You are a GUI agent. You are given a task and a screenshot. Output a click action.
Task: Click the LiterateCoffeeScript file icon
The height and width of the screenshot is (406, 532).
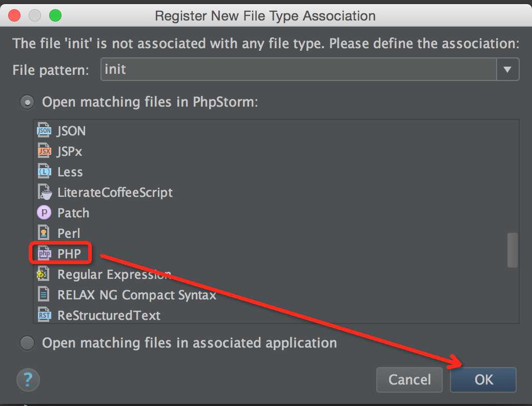[45, 192]
